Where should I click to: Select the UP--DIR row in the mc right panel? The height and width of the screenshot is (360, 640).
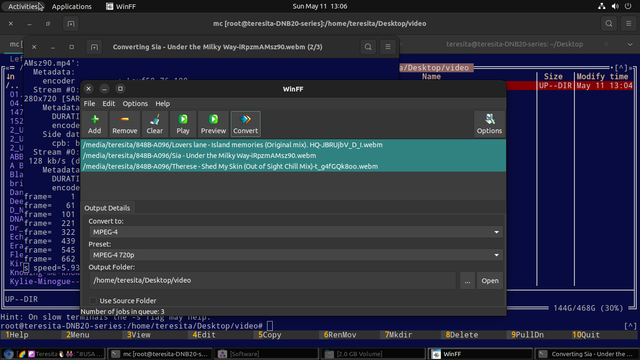point(569,86)
